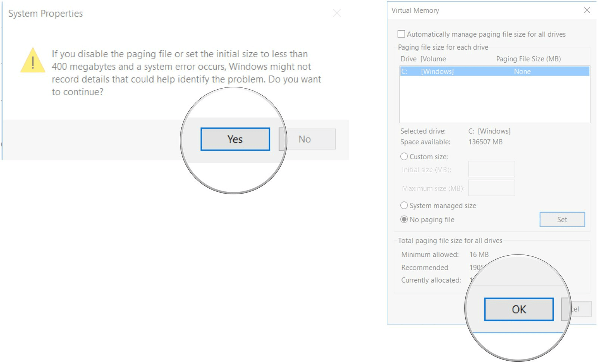Select the C: [Windows] drive entry
598x364 pixels.
point(449,71)
